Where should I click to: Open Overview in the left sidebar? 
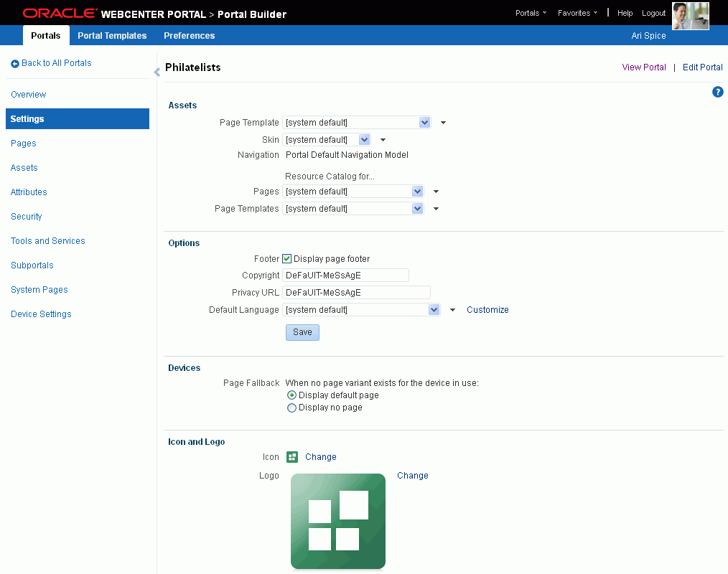click(x=28, y=94)
